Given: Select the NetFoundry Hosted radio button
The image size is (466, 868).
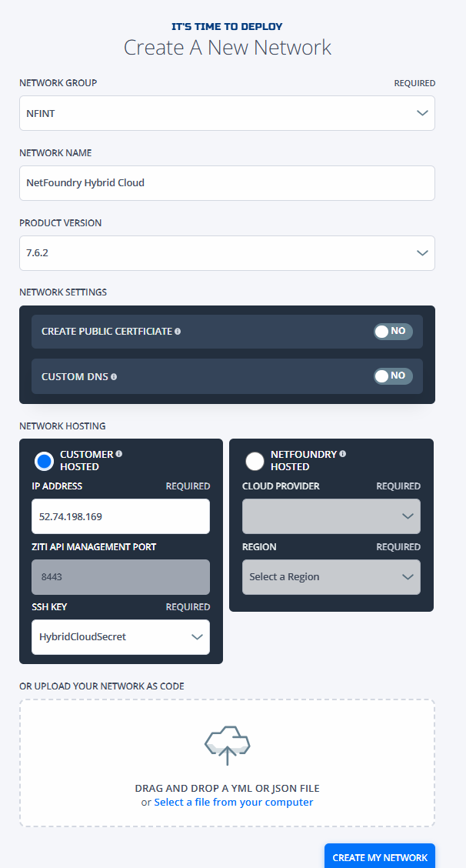Looking at the screenshot, I should click(255, 461).
